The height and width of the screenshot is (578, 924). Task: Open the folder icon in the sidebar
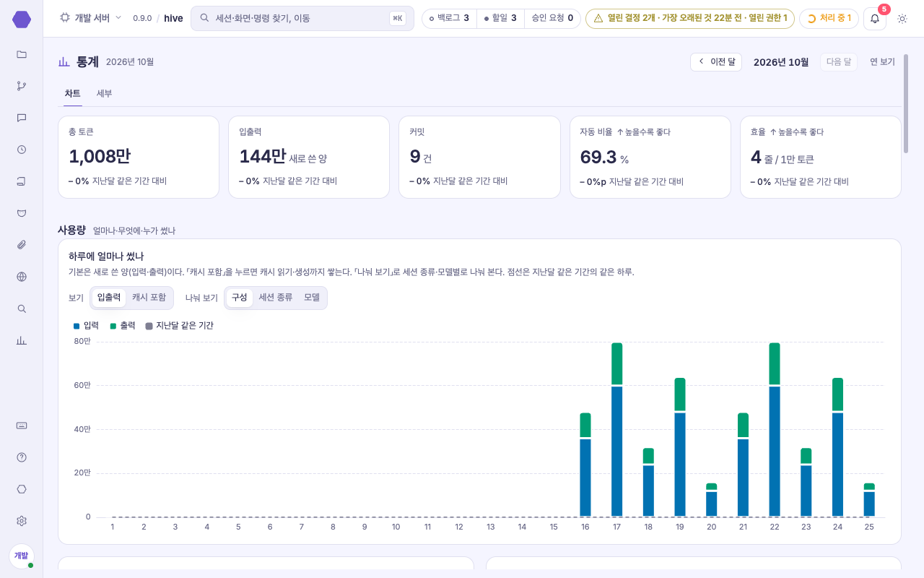point(22,54)
